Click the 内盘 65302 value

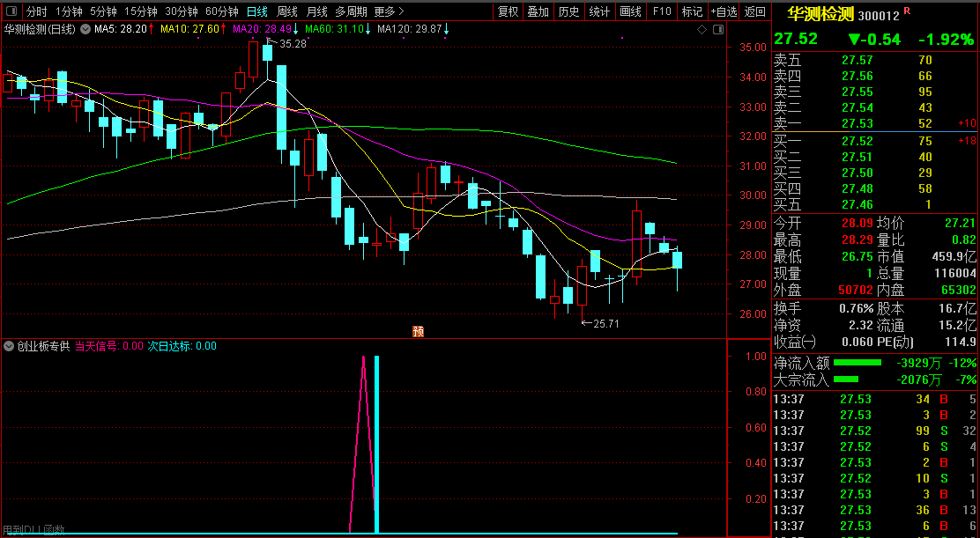click(x=958, y=291)
